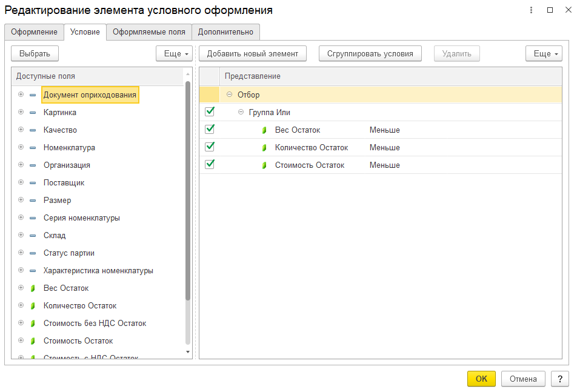Switch to the Оформляемые поля tab
Image resolution: width=577 pixels, height=392 pixels.
(149, 32)
